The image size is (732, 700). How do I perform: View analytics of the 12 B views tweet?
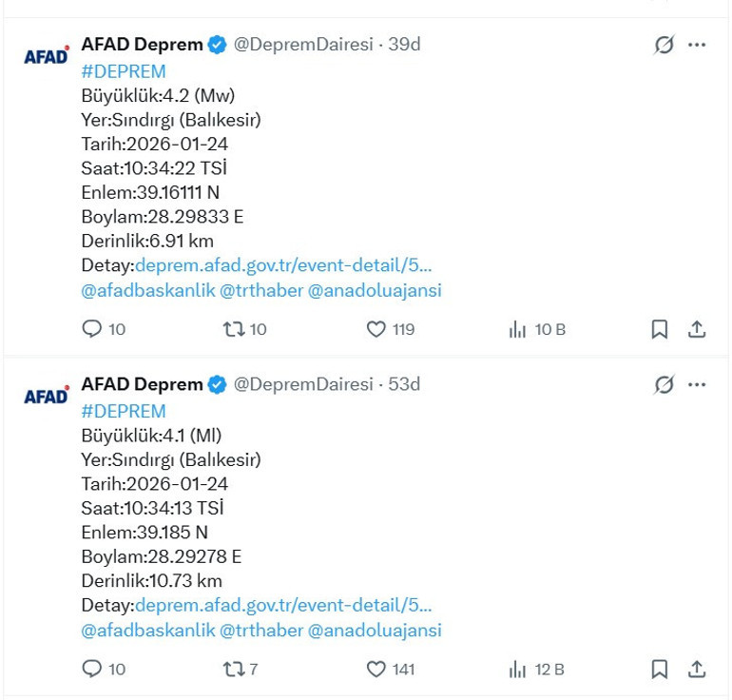pos(518,670)
